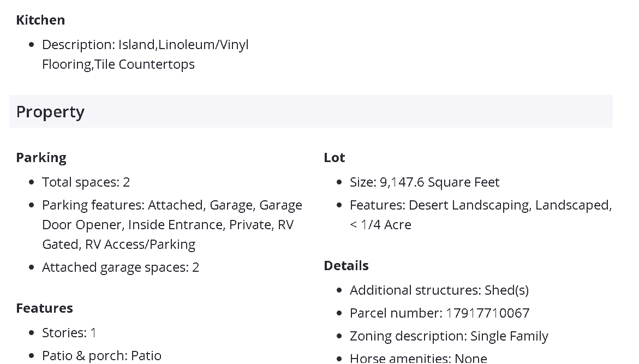
Task: Click the Kitchen heading
Action: (x=40, y=20)
